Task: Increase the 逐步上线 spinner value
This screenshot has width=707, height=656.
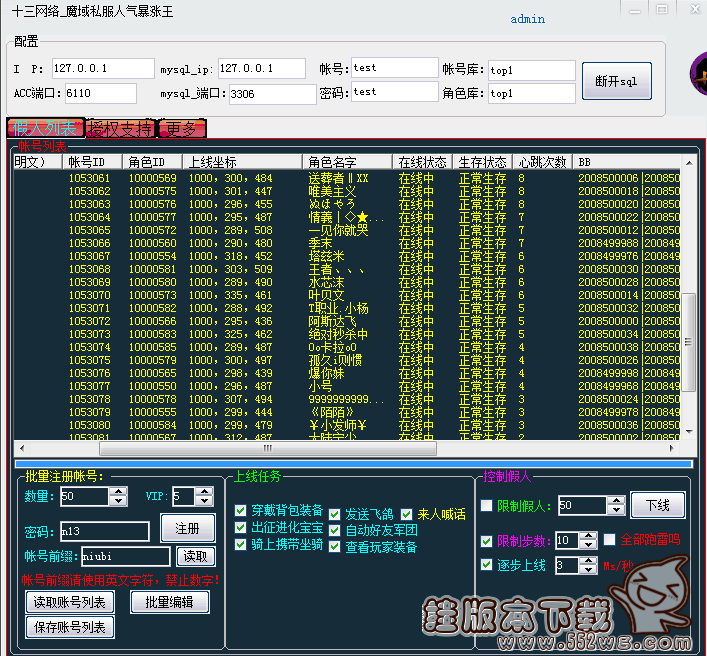Action: click(588, 560)
